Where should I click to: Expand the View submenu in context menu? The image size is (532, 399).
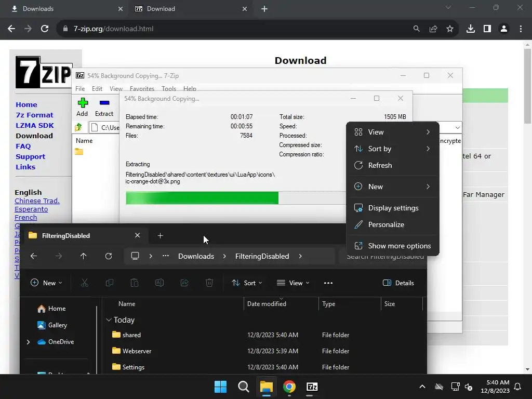click(x=393, y=132)
